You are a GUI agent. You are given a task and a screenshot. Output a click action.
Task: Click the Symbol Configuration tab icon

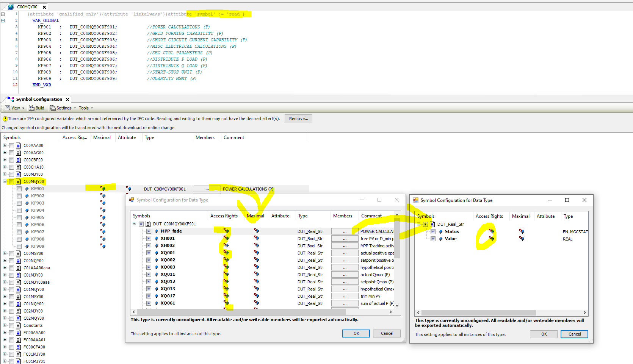tap(11, 99)
